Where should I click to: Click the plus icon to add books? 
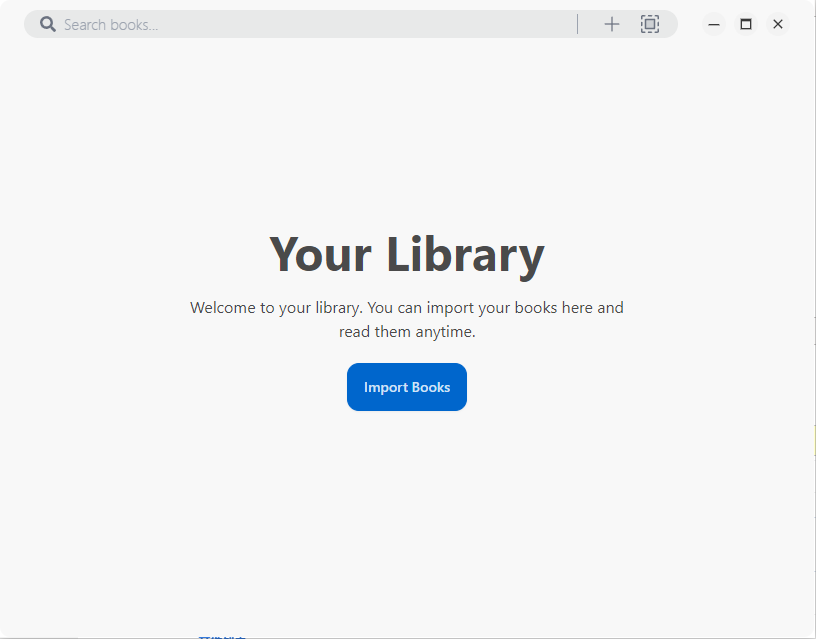tap(612, 24)
